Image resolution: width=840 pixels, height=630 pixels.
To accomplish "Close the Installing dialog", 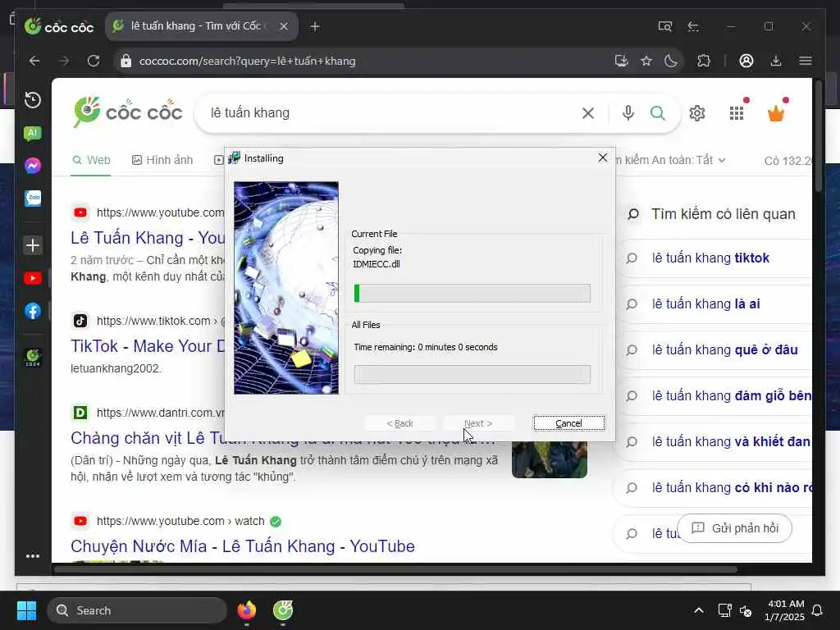I will click(603, 157).
